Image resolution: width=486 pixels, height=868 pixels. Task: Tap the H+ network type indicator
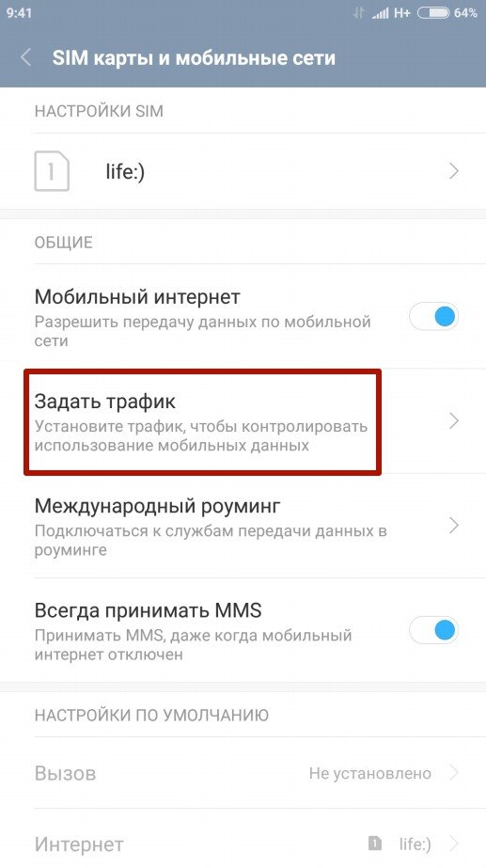pyautogui.click(x=401, y=13)
